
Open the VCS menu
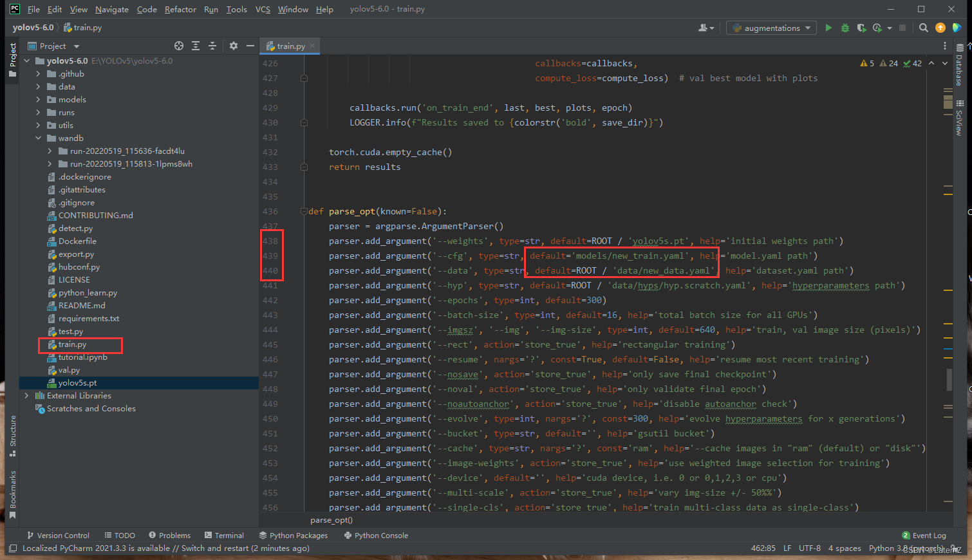(x=263, y=9)
